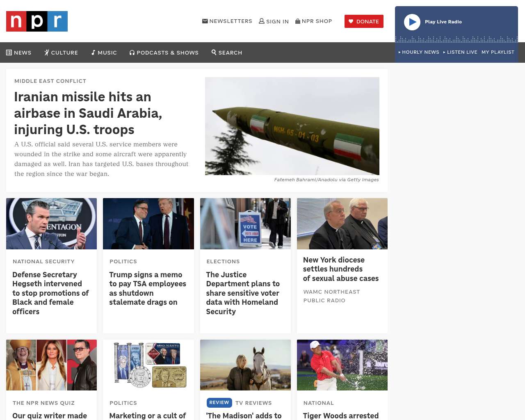Open the News menu

pos(19,52)
